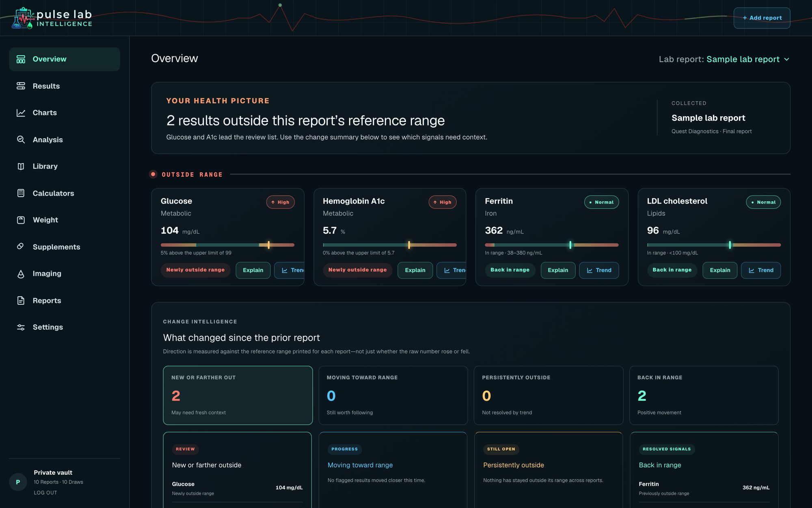Click LOG OUT link
This screenshot has height=508, width=812.
45,493
